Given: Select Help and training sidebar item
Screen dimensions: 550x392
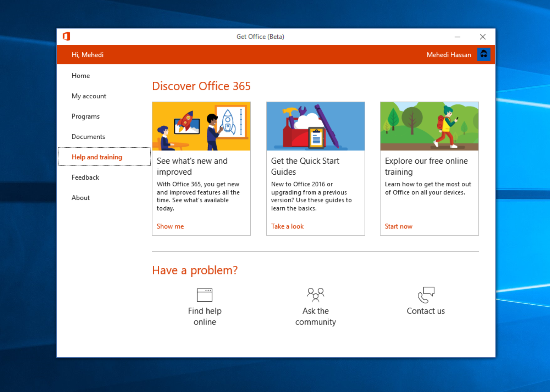Looking at the screenshot, I should [97, 157].
